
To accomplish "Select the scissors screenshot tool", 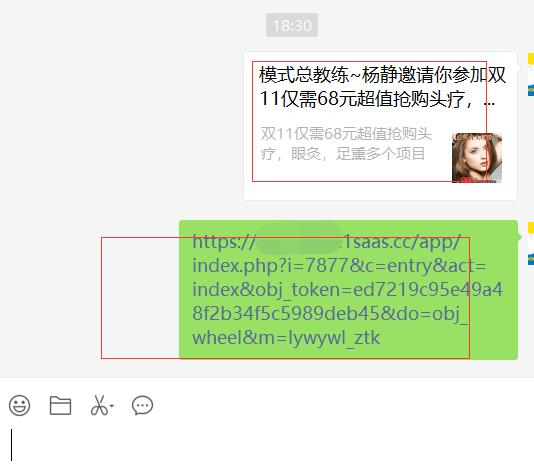I will pyautogui.click(x=99, y=405).
